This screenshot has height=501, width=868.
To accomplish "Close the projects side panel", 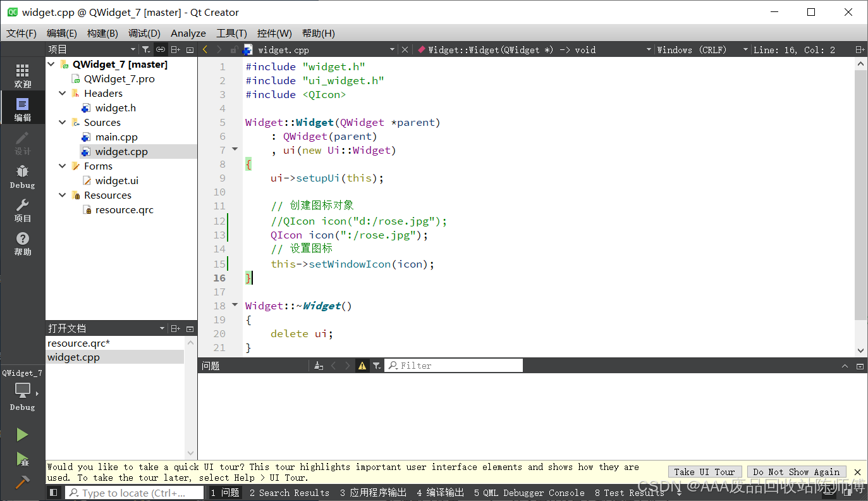I will click(190, 49).
